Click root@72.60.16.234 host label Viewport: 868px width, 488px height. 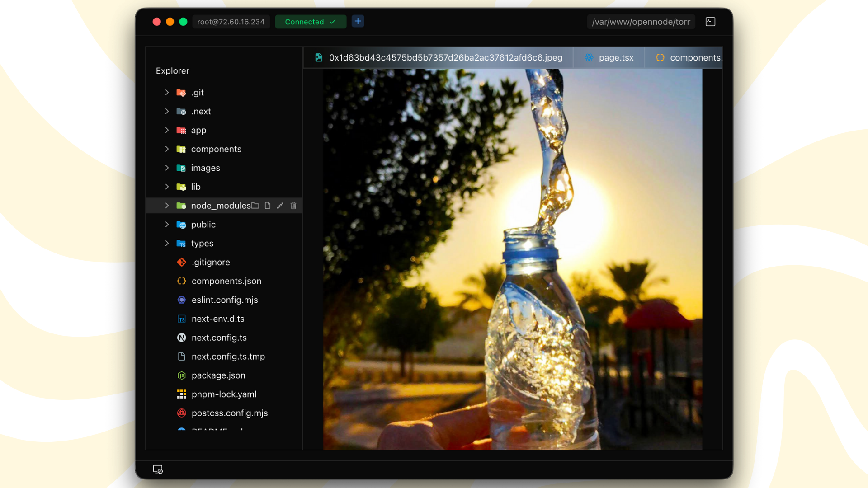pyautogui.click(x=231, y=22)
